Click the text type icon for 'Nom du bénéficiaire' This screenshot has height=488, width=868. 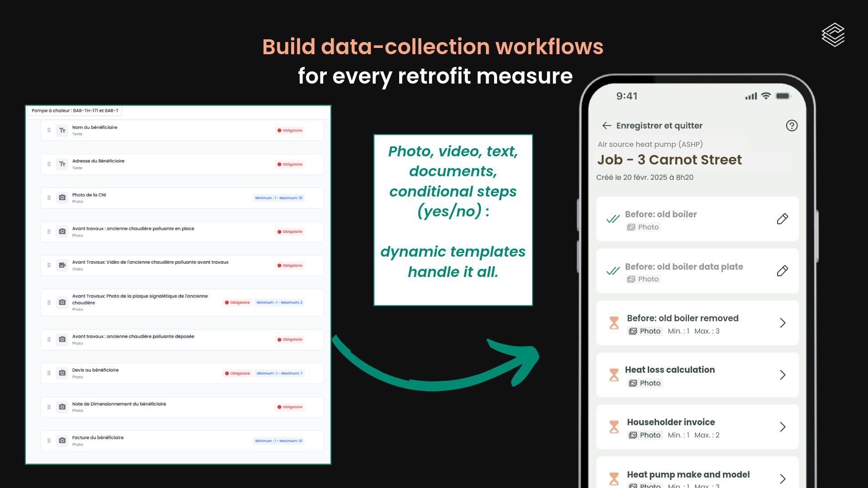pyautogui.click(x=62, y=130)
